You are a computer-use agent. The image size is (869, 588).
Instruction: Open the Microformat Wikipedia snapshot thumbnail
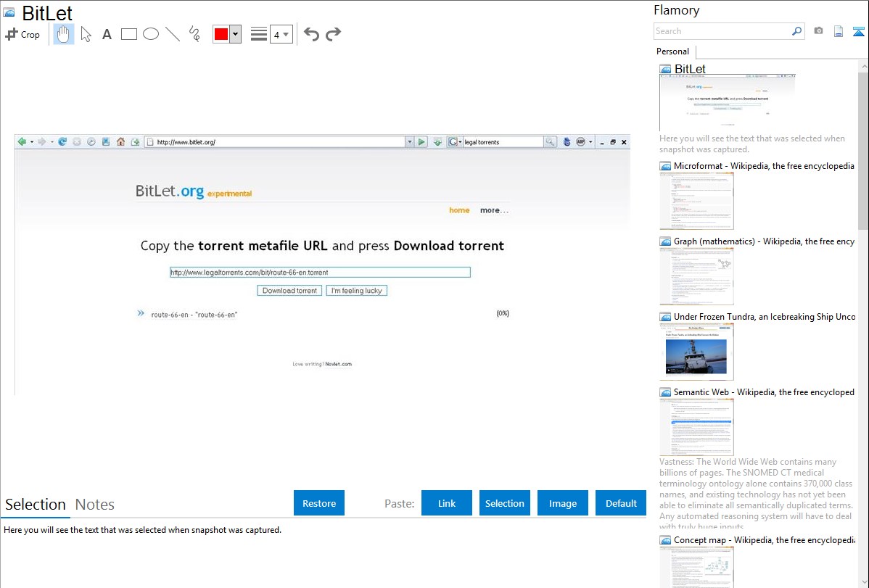coord(696,201)
